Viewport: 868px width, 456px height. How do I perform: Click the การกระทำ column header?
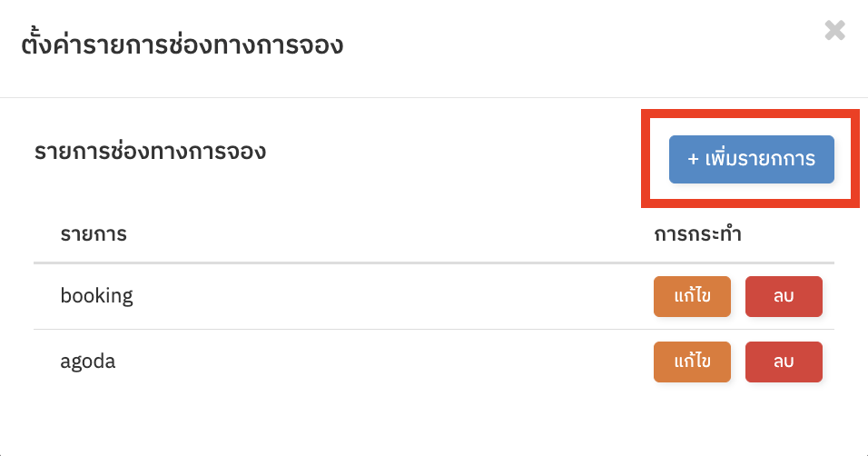pyautogui.click(x=697, y=233)
